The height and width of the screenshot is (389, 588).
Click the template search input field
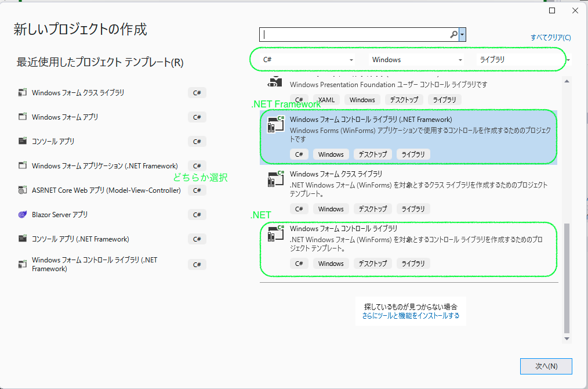[354, 34]
